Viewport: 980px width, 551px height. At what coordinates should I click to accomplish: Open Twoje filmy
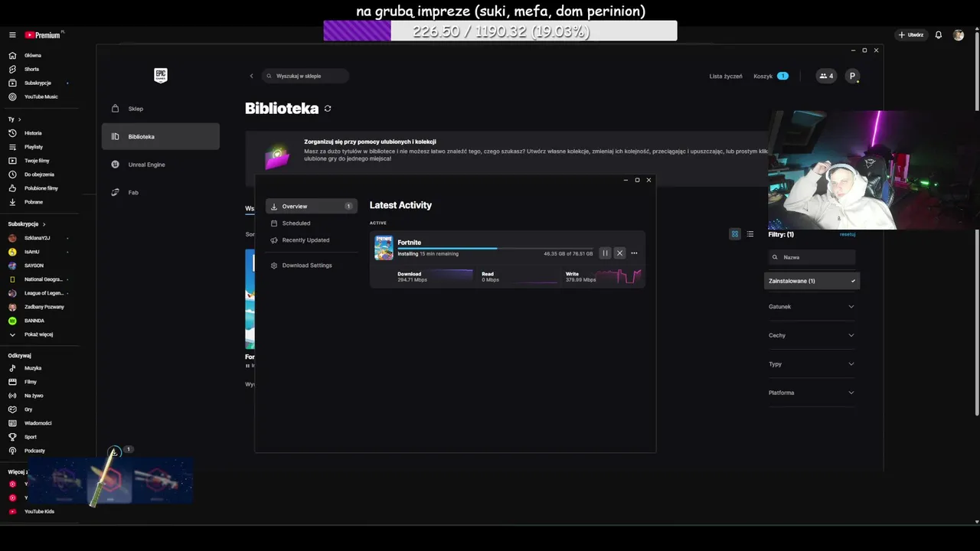click(x=38, y=161)
